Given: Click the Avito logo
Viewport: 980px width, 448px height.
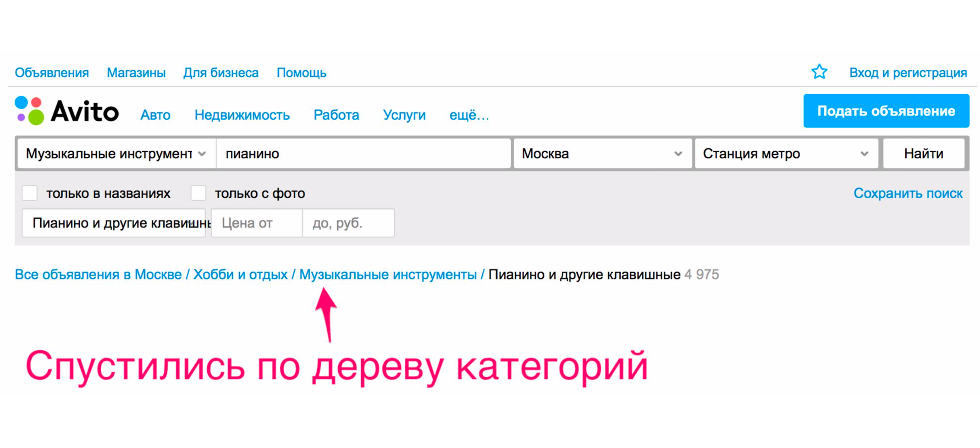Looking at the screenshot, I should 67,111.
